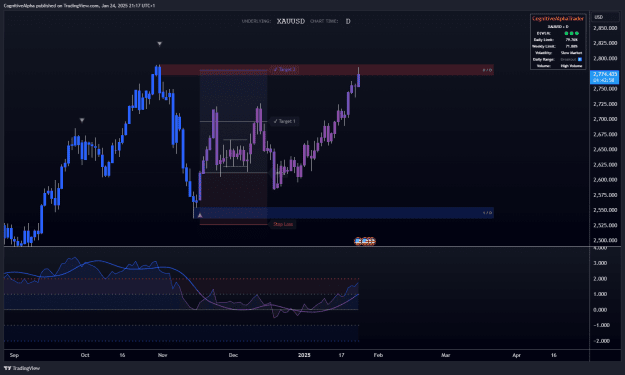Click the Daily Limit percentage value
625x375 pixels.
[571, 39]
